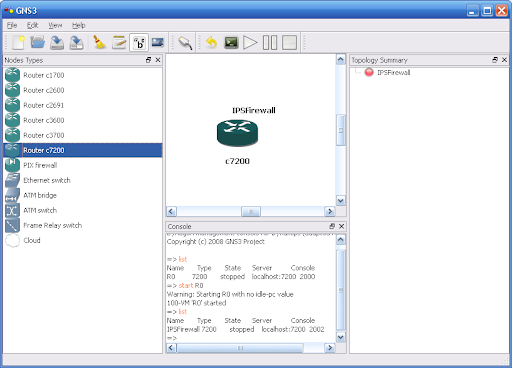Select PIX firewall node type
Viewport: 512px width, 368px height.
point(83,165)
